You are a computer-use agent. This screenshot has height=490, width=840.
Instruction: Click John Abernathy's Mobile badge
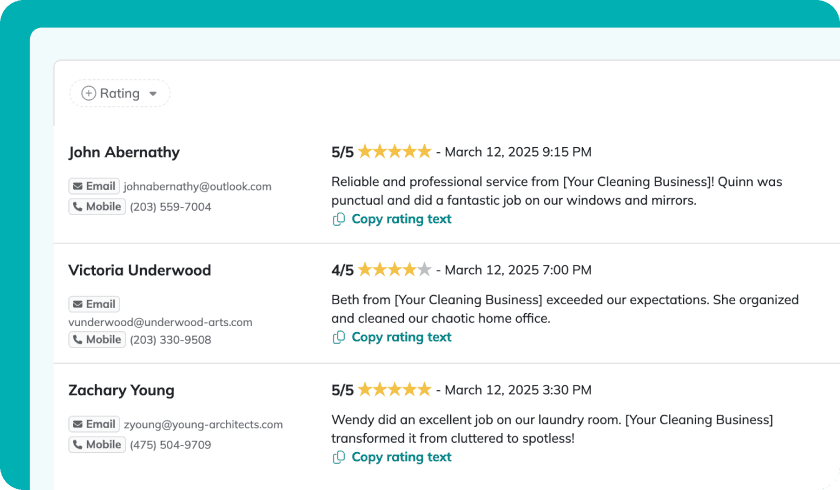click(x=97, y=206)
